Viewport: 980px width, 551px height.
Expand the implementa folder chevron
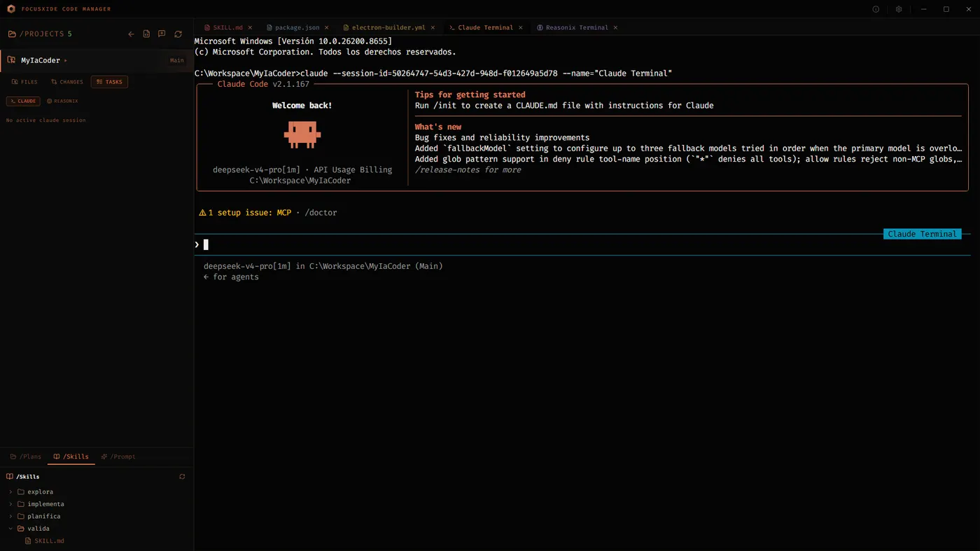pyautogui.click(x=10, y=504)
